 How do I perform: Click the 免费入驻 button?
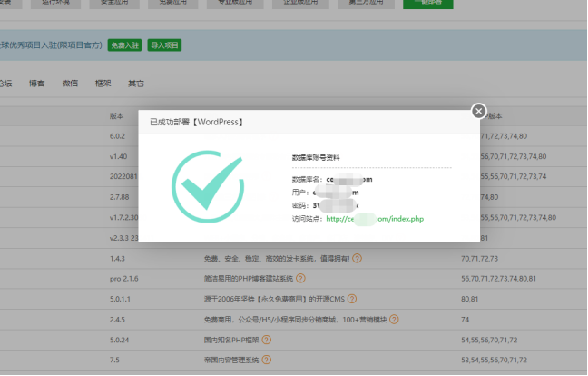click(124, 45)
